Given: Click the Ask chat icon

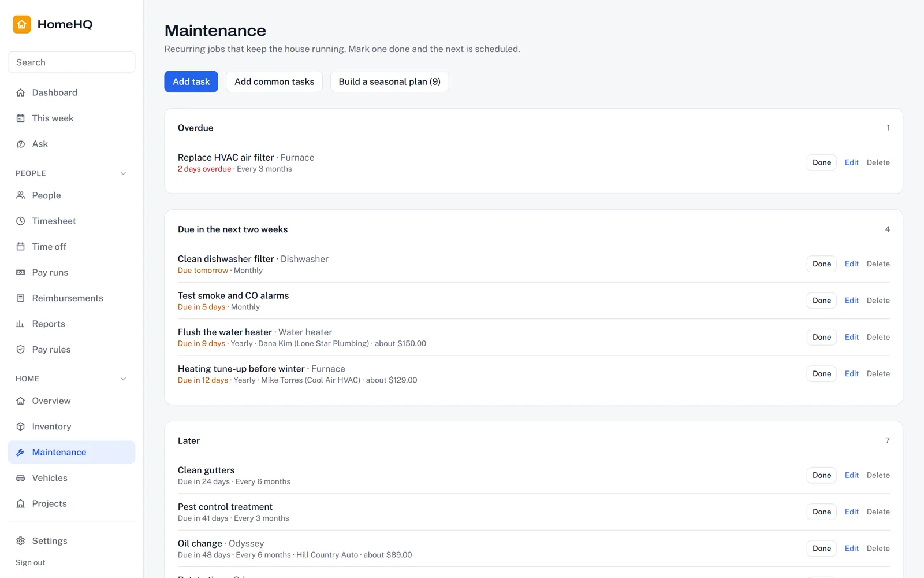Looking at the screenshot, I should click(21, 144).
